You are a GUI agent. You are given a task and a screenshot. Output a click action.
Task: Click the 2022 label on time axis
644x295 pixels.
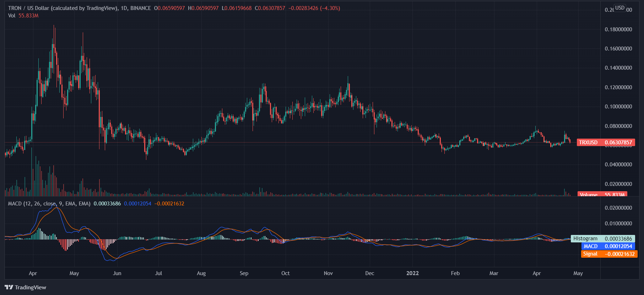pos(412,273)
